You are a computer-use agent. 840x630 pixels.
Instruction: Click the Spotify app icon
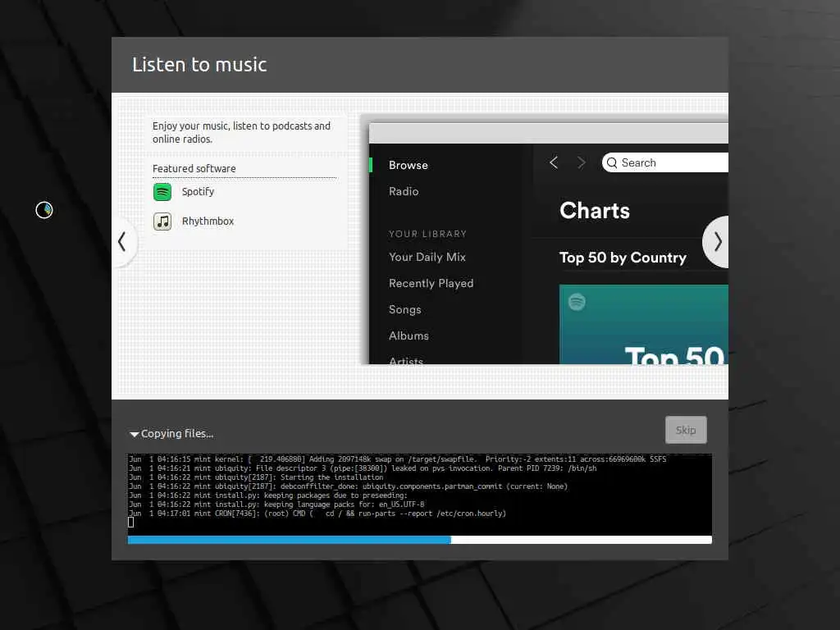point(162,192)
